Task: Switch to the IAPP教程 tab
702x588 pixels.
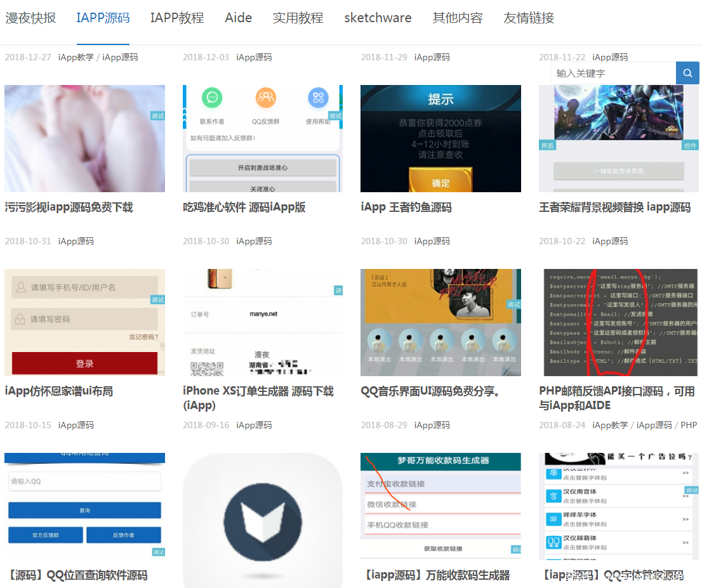Action: pos(177,18)
